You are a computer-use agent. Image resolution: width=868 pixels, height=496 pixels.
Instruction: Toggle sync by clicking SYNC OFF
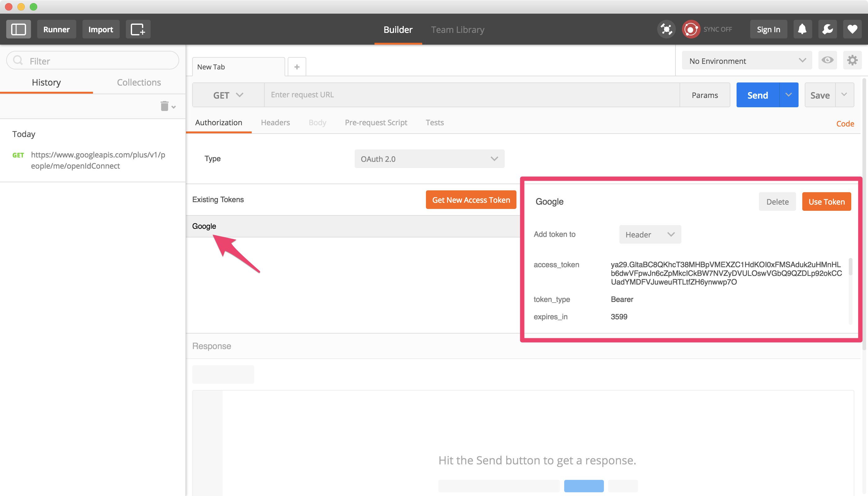718,29
